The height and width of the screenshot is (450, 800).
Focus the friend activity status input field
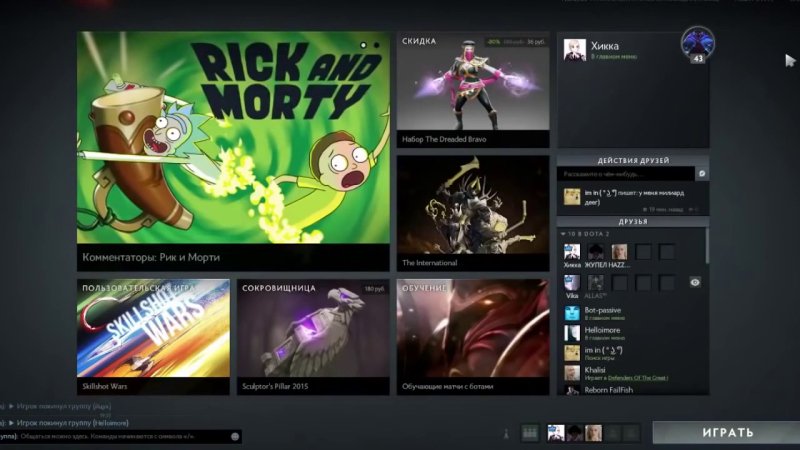tap(626, 174)
